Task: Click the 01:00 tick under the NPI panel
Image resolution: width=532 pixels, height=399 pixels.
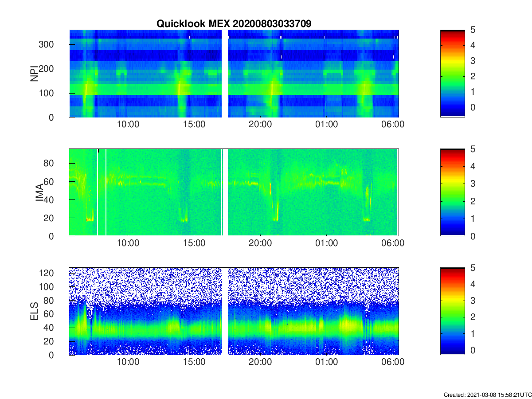Action: point(326,125)
